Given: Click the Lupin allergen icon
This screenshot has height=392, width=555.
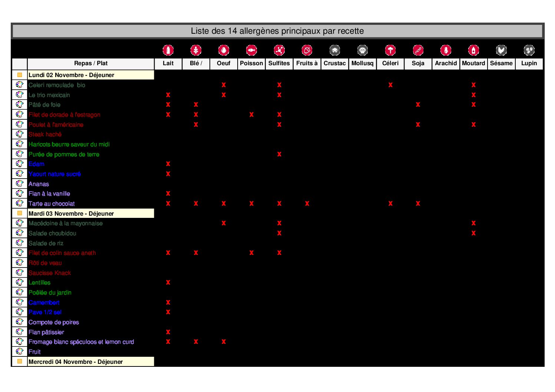Looking at the screenshot, I should coord(529,50).
